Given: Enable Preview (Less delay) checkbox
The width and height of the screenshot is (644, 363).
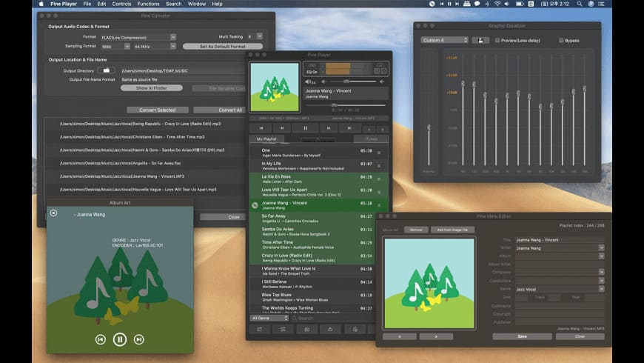Looking at the screenshot, I should (x=497, y=40).
